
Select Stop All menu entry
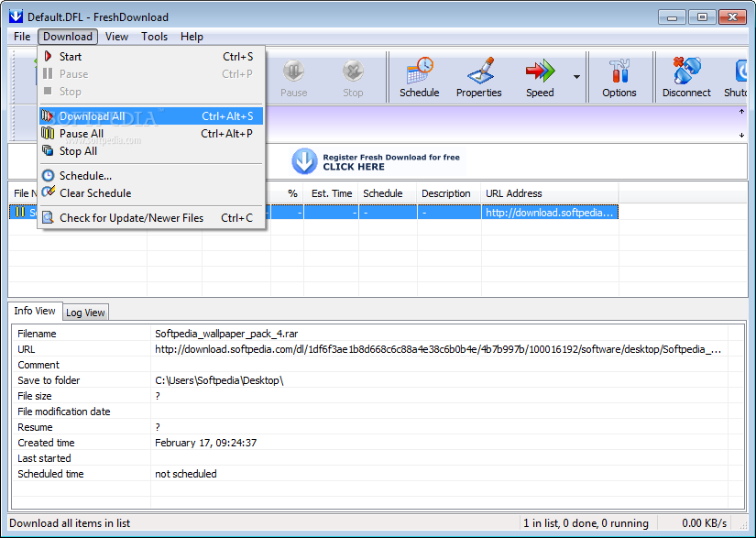coord(151,151)
